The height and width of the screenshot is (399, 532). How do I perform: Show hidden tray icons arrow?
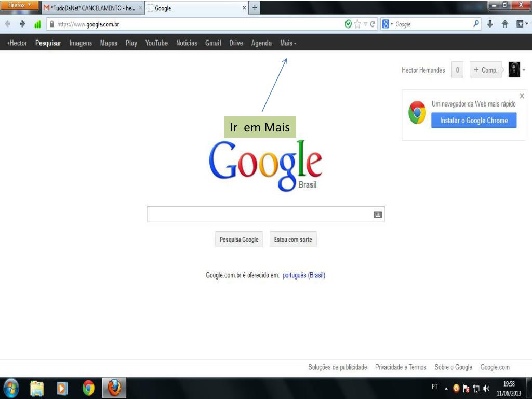coord(446,389)
